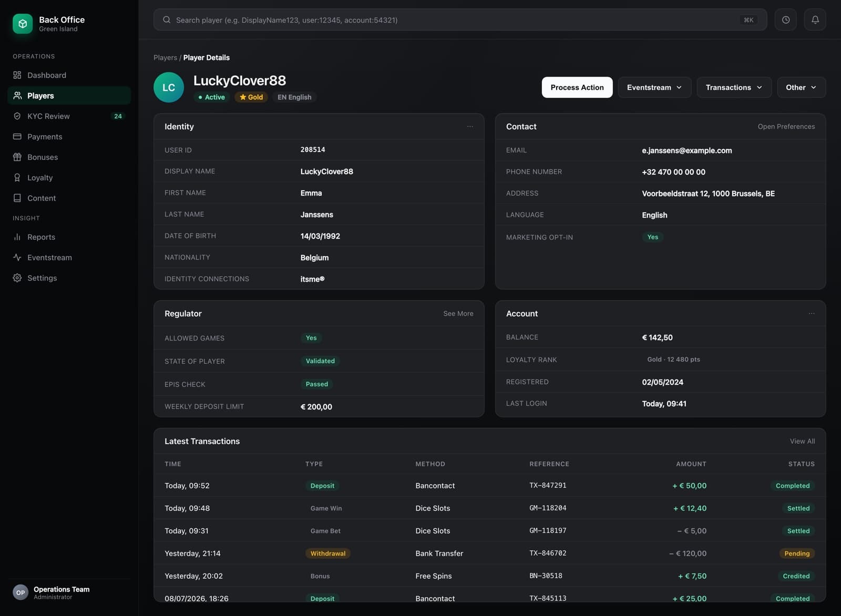The width and height of the screenshot is (841, 616).
Task: Click the Gold · 12 480 pts loyalty rank
Action: point(673,360)
